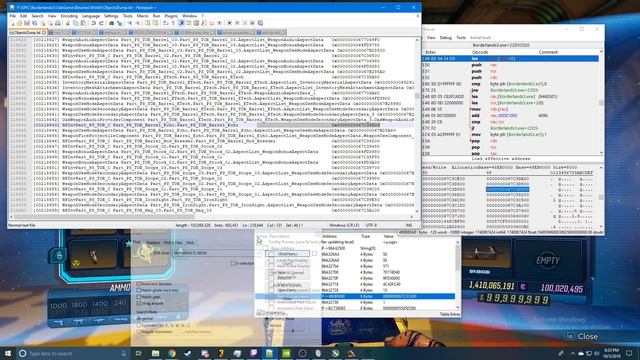The width and height of the screenshot is (640, 360).
Task: Open the Language menu in Notepad++
Action: [x=91, y=16]
